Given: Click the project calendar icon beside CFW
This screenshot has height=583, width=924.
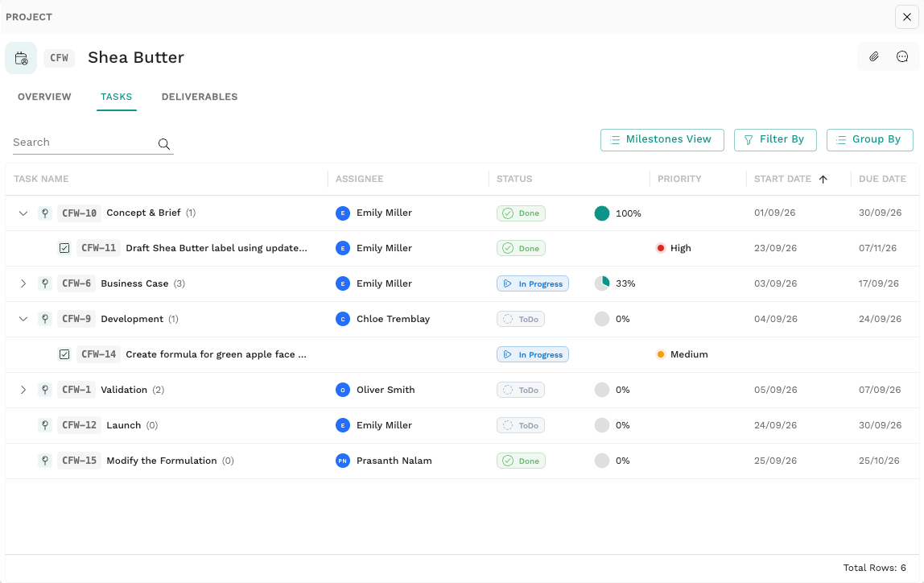Looking at the screenshot, I should tap(21, 58).
